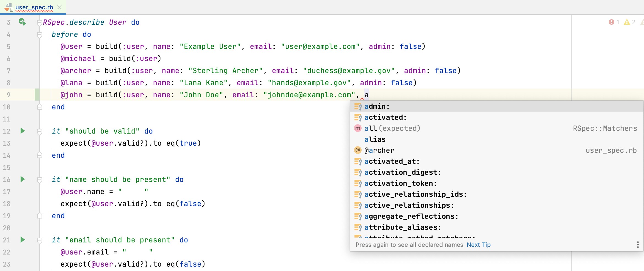Click the parameter key icon beside admin:
Screen dimensions: 644x271
[x=358, y=106]
